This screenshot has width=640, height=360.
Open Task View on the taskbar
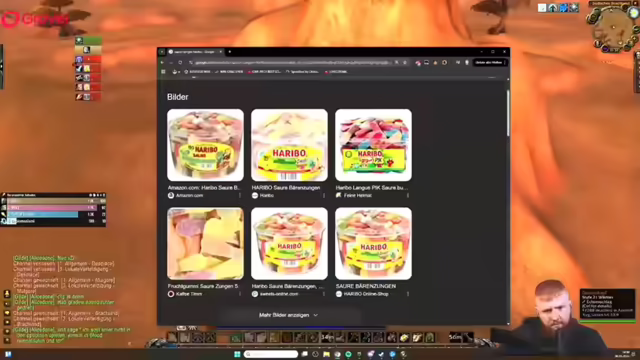click(x=304, y=354)
